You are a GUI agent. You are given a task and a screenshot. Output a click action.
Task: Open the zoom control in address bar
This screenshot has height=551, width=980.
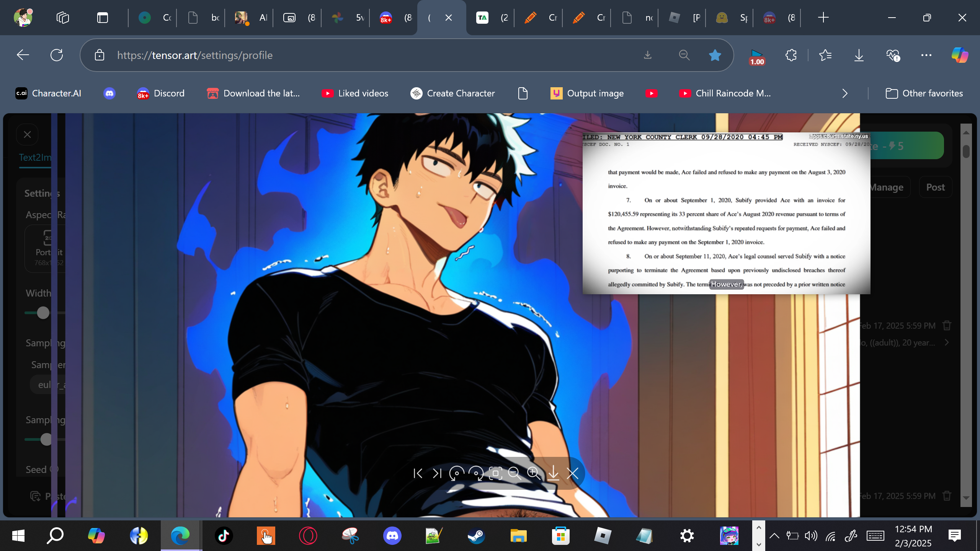click(x=684, y=55)
